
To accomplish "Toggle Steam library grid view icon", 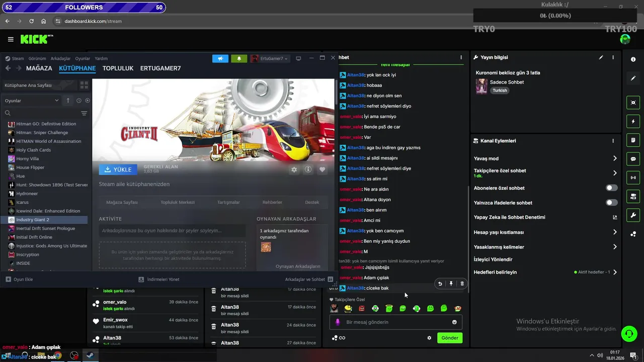I will click(x=84, y=85).
